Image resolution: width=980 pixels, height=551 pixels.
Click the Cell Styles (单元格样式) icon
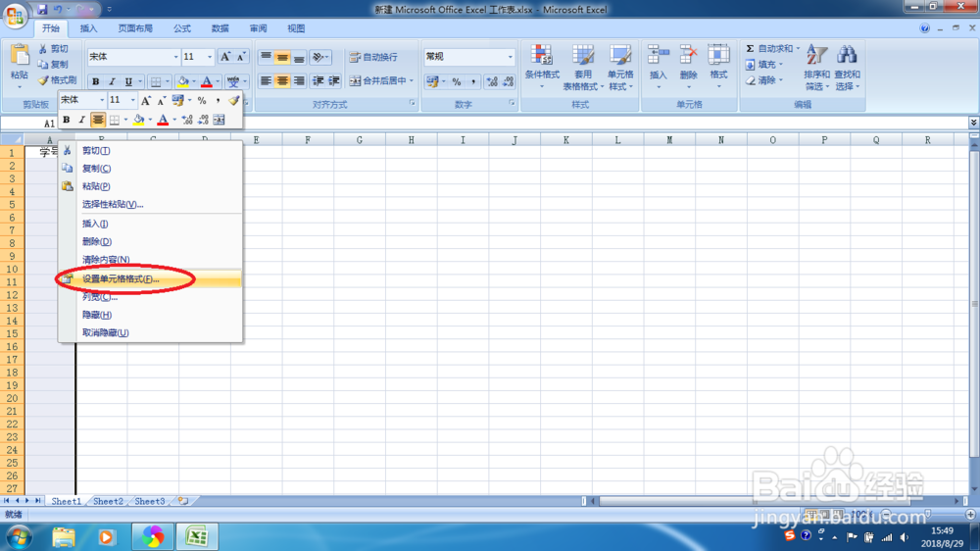pos(620,55)
